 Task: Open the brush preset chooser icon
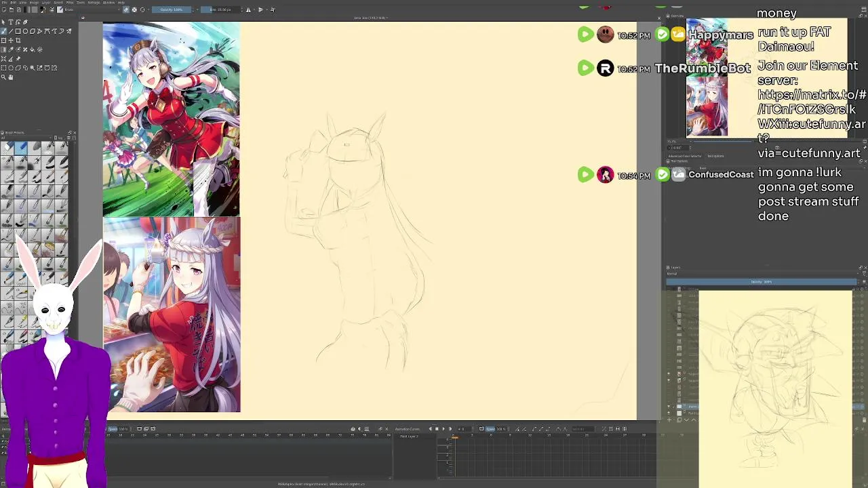click(x=60, y=9)
